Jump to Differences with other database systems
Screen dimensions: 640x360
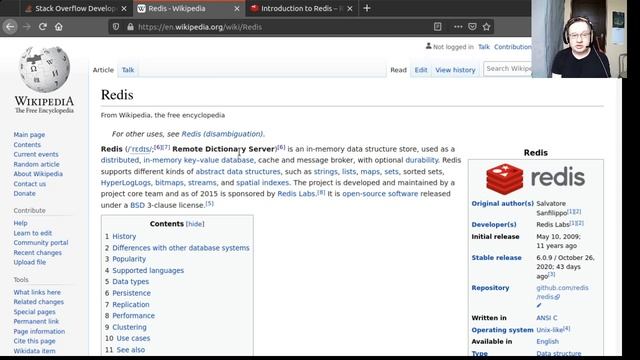[x=181, y=248]
